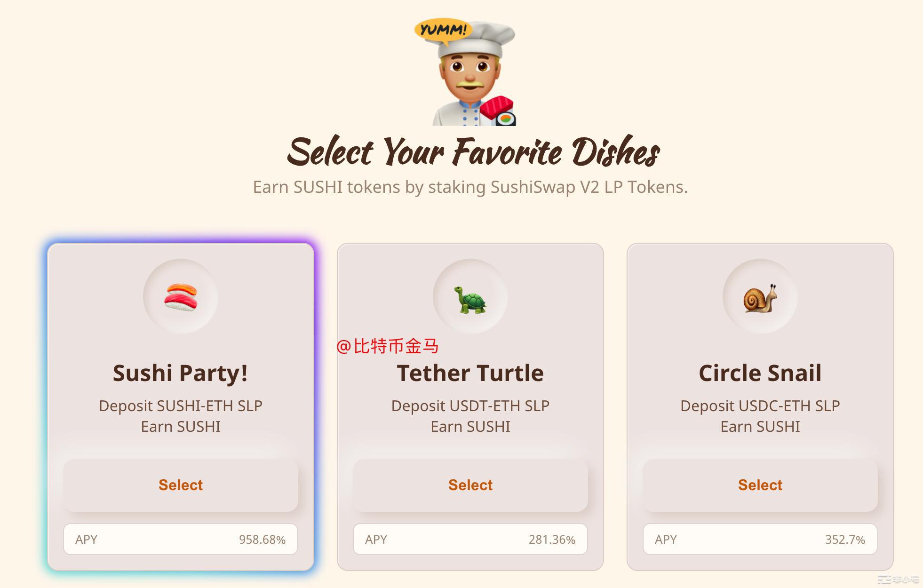Click the Deposit USDT-ETH SLP text
Viewport: 923px width, 588px height.
(470, 405)
